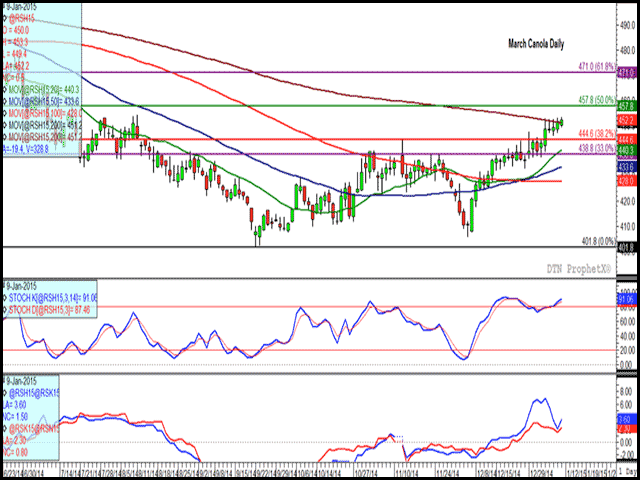This screenshot has width=640, height=480.
Task: Click the 401.8 (0.0%) Fibonacci label
Action: [598, 241]
